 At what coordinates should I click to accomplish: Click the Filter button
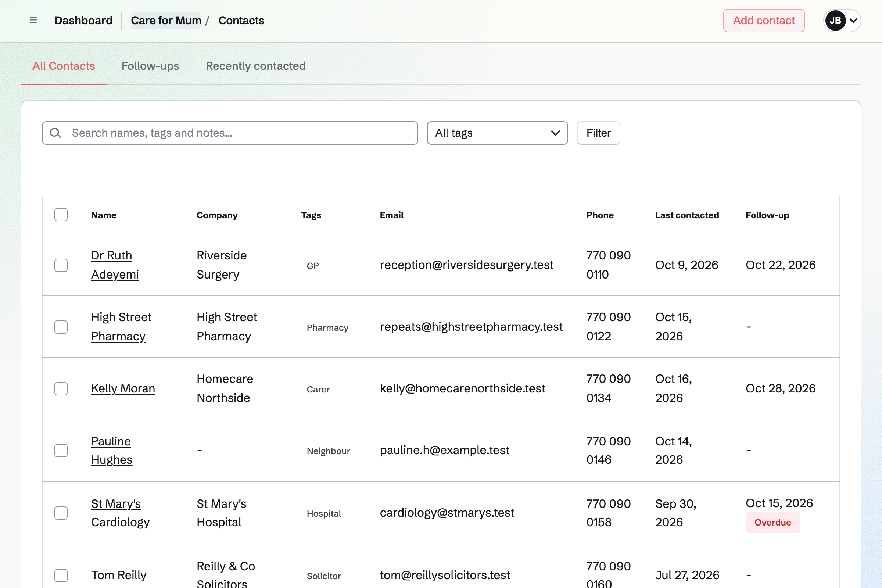[x=599, y=133]
